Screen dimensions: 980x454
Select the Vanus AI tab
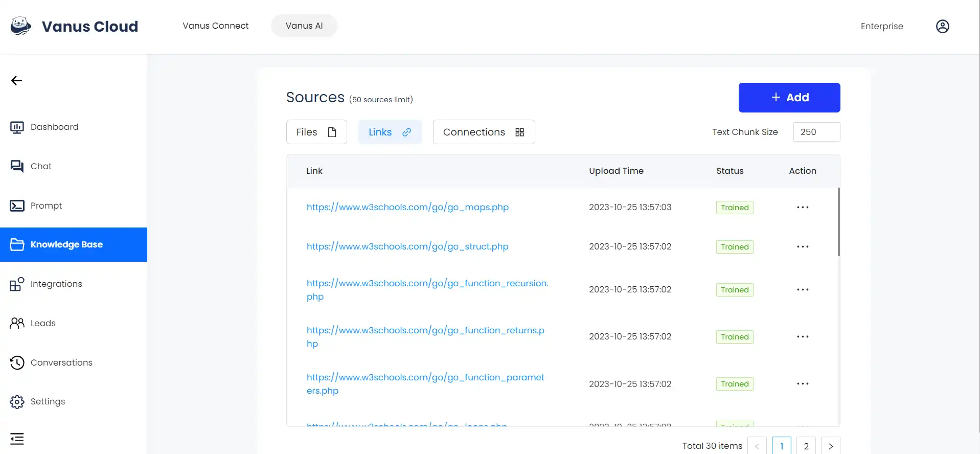(x=304, y=26)
